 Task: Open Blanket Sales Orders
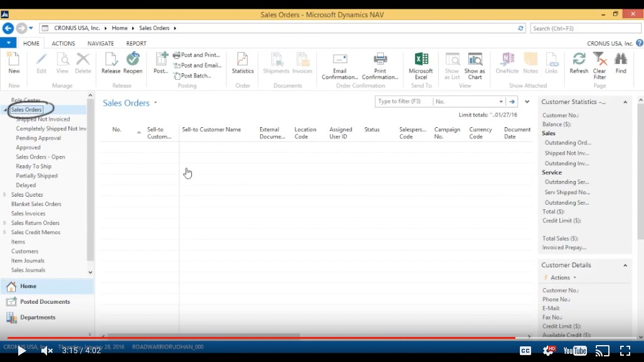tap(36, 204)
